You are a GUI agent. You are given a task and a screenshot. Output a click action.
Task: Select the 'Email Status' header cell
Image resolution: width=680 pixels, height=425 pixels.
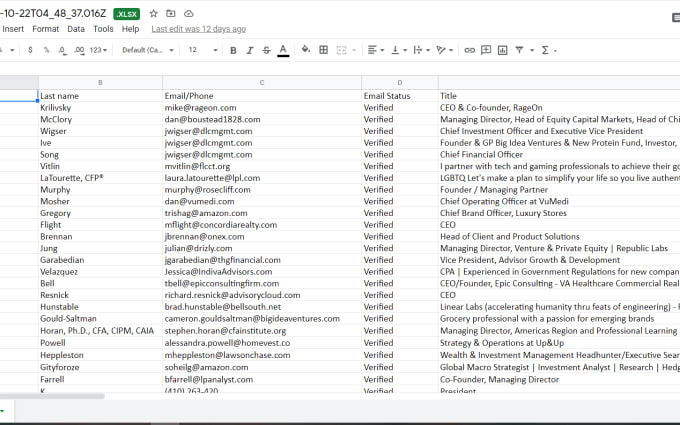tap(399, 96)
